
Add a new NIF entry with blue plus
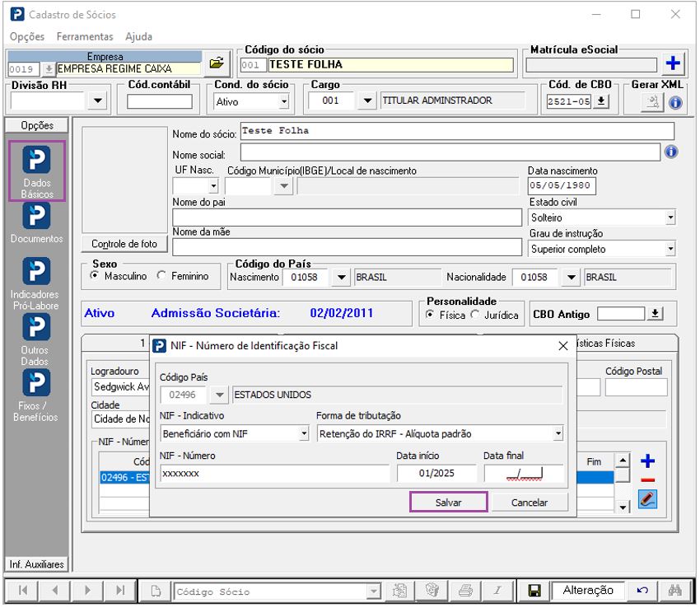pos(647,461)
